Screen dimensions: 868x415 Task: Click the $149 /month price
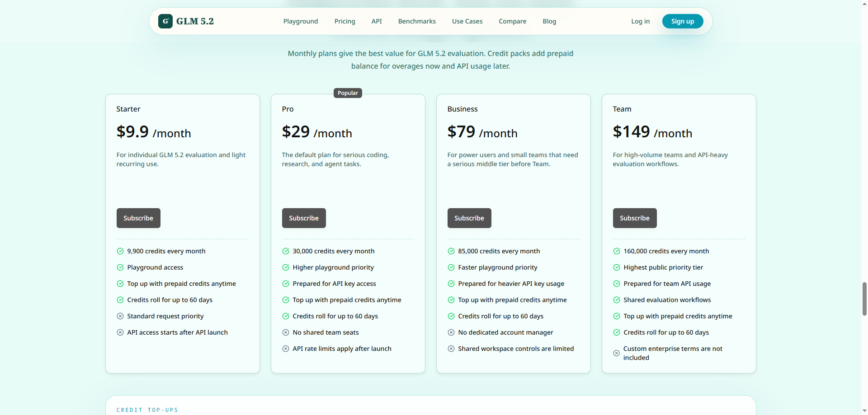652,132
